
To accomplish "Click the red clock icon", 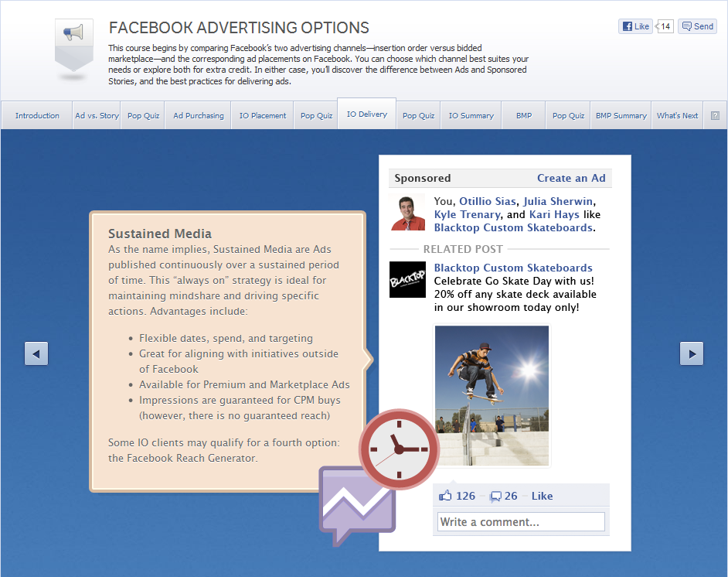I will coord(399,449).
